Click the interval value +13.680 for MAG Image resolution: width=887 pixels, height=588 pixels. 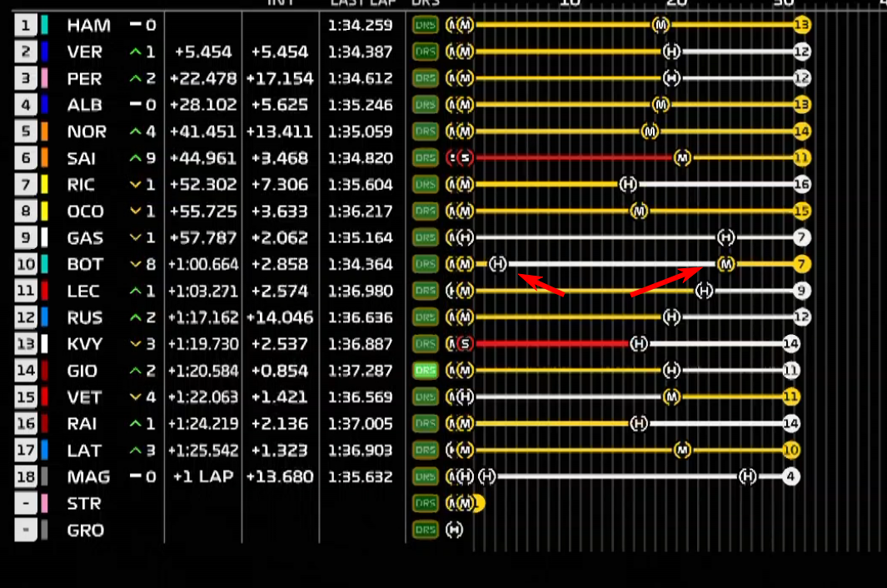coord(280,476)
